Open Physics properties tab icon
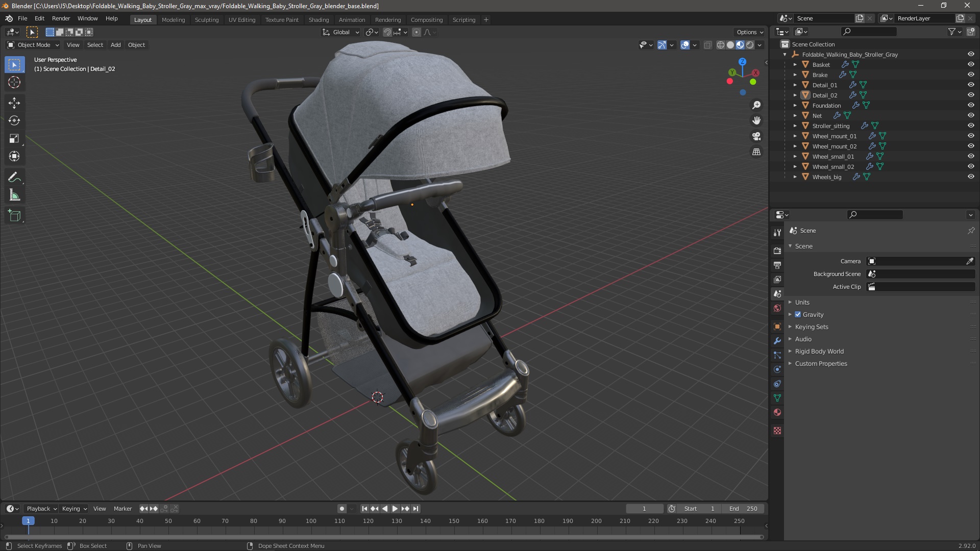This screenshot has width=980, height=551. point(777,369)
